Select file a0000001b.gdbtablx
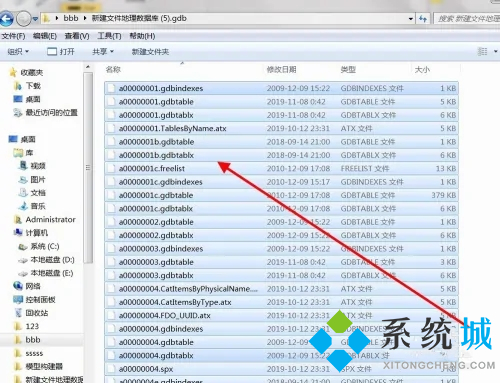The width and height of the screenshot is (500, 383). click(282, 155)
